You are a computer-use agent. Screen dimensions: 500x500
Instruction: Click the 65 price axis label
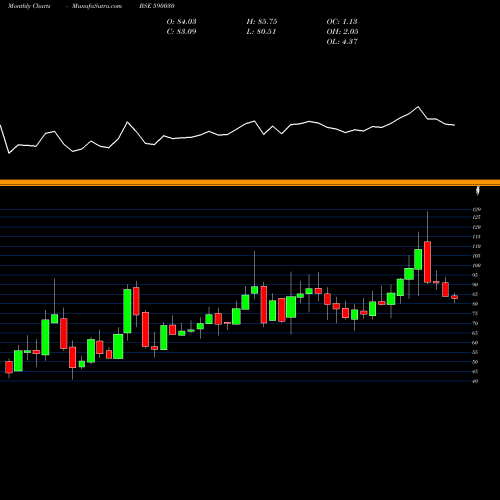pos(476,333)
